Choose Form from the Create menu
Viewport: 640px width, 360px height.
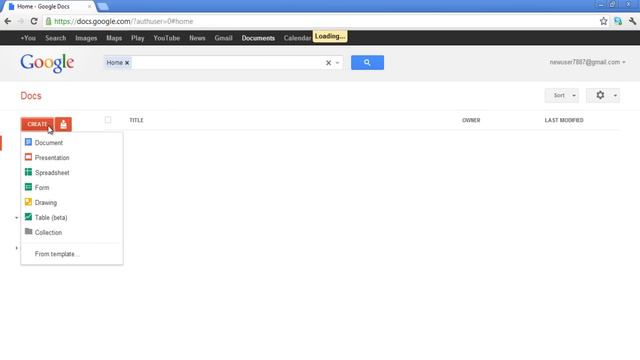(72, 188)
